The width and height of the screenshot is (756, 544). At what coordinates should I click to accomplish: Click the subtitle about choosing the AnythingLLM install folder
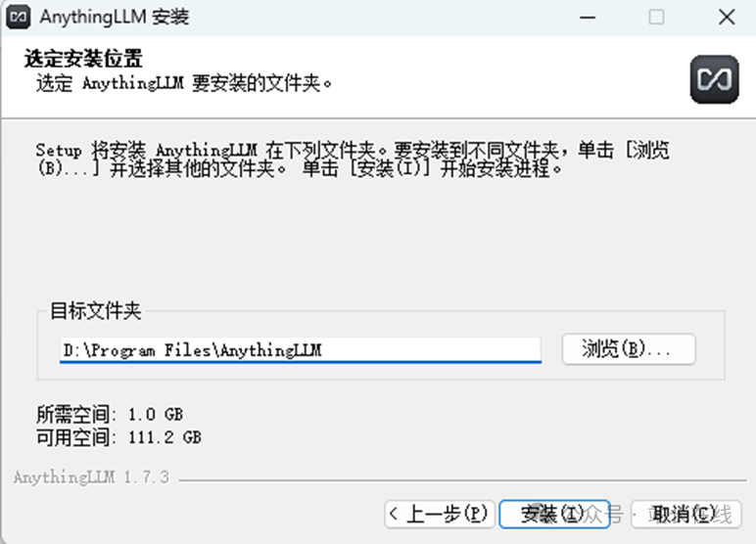184,83
